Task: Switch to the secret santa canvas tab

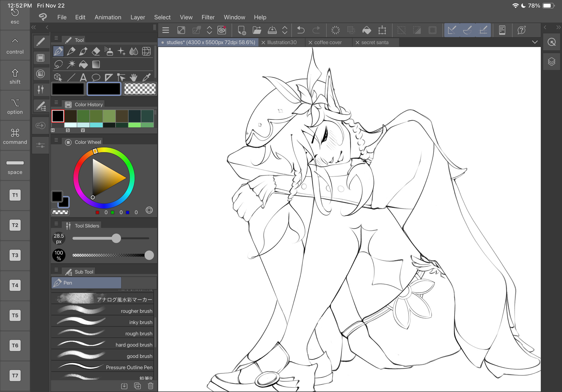Action: [375, 42]
